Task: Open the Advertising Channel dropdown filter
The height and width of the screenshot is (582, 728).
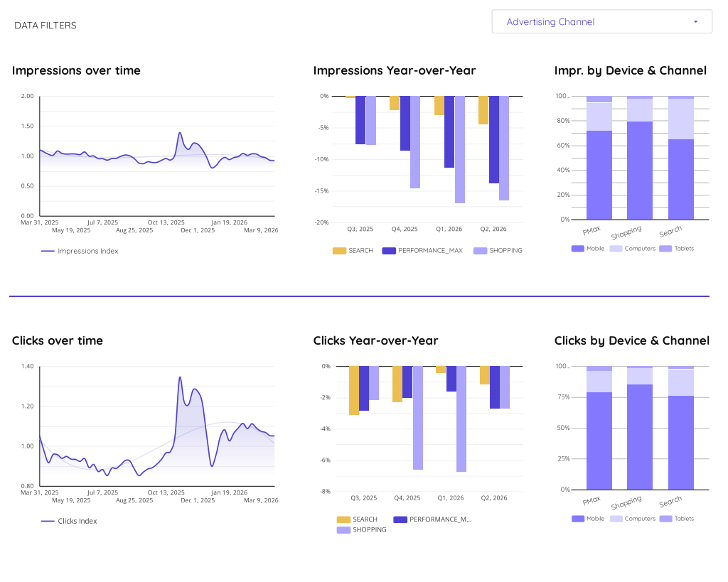Action: [x=601, y=22]
